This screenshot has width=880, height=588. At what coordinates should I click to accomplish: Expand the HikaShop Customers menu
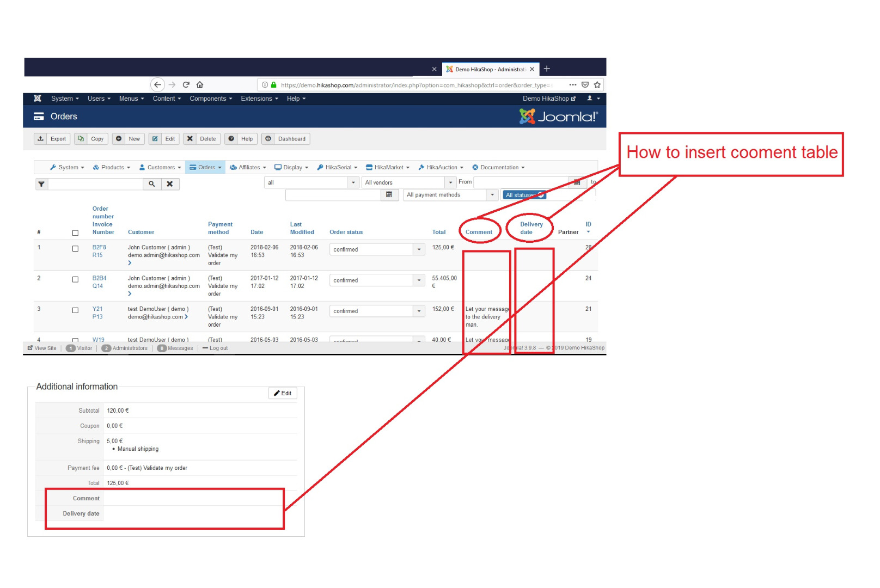click(x=160, y=168)
